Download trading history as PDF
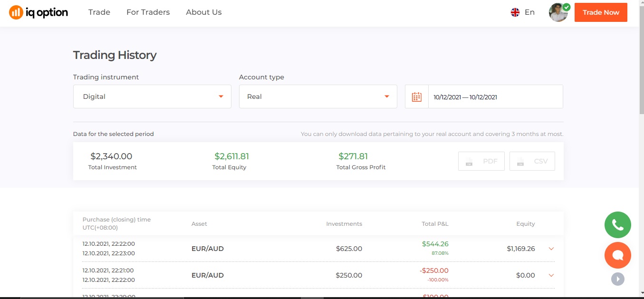Screen dimensions: 644x299 coord(481,161)
